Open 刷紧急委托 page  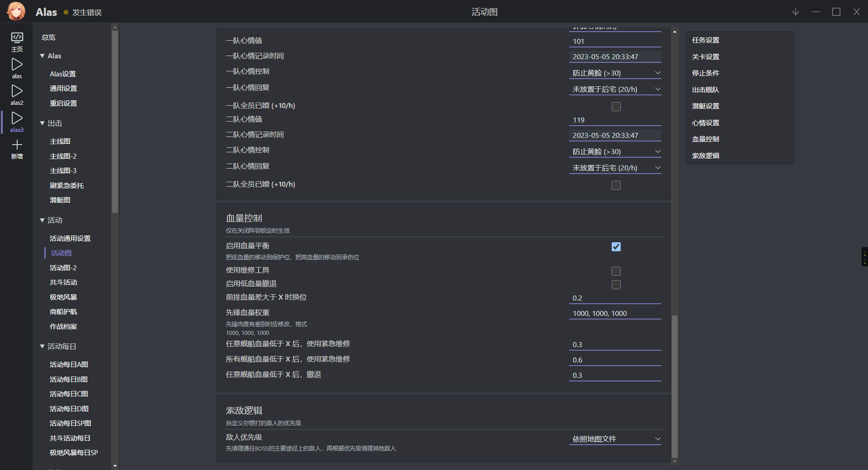point(67,185)
